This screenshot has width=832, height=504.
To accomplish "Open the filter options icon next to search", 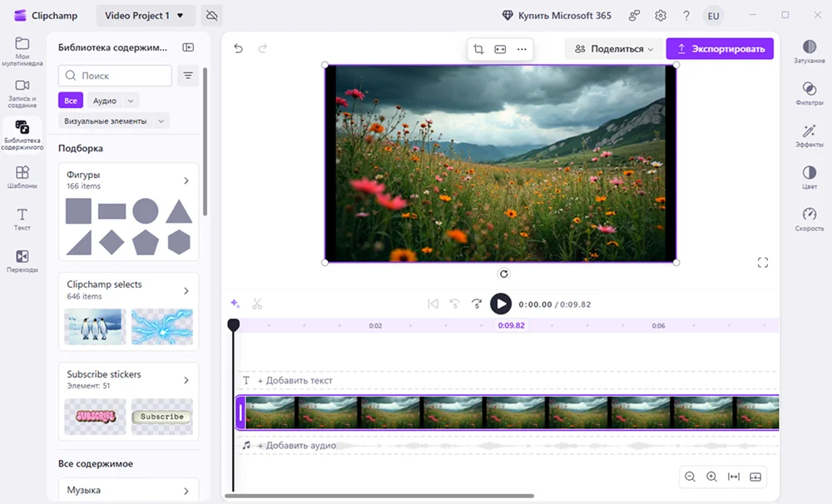I will coord(188,76).
